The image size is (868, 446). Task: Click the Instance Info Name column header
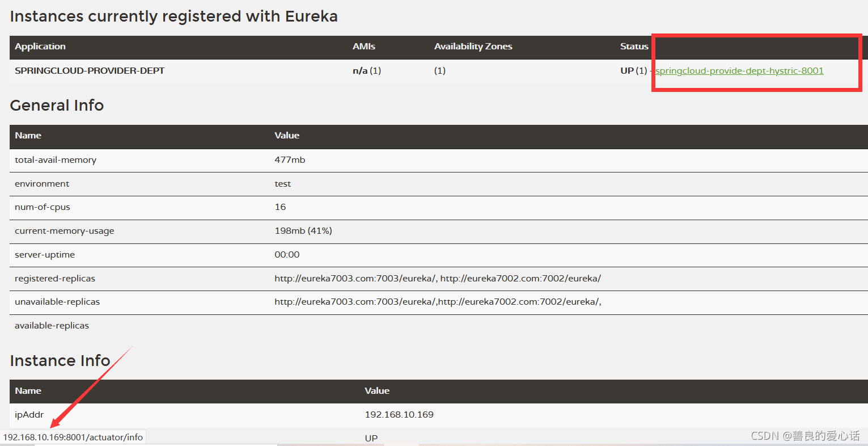(28, 391)
